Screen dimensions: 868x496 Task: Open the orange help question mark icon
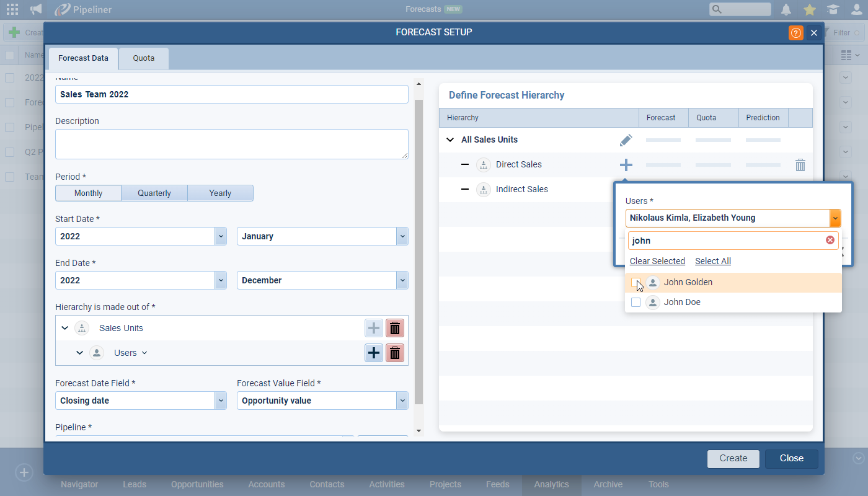point(795,33)
